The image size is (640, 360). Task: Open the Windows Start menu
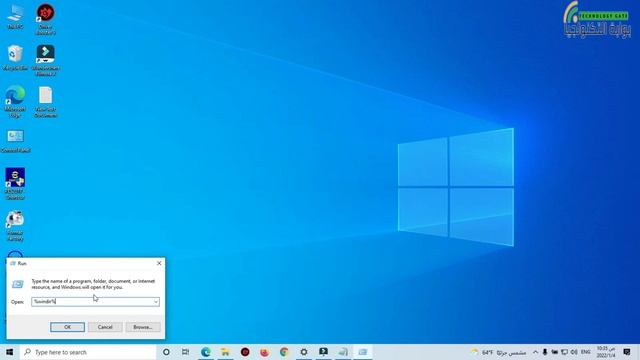10,352
